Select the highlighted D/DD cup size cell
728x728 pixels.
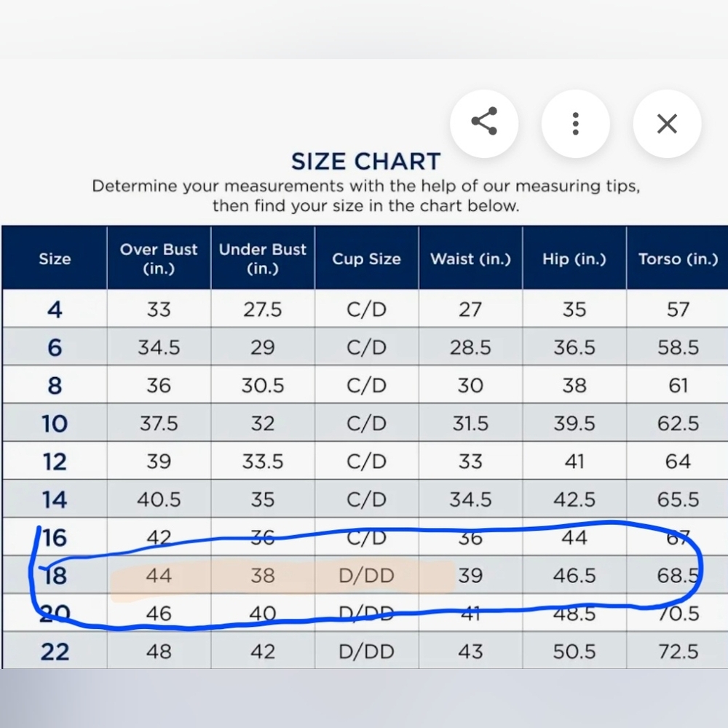click(x=366, y=576)
